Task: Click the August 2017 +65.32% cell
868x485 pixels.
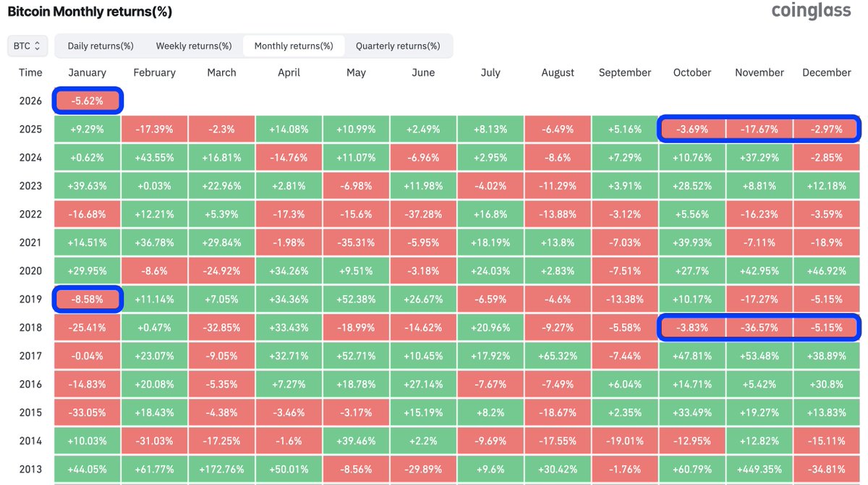Action: point(558,356)
